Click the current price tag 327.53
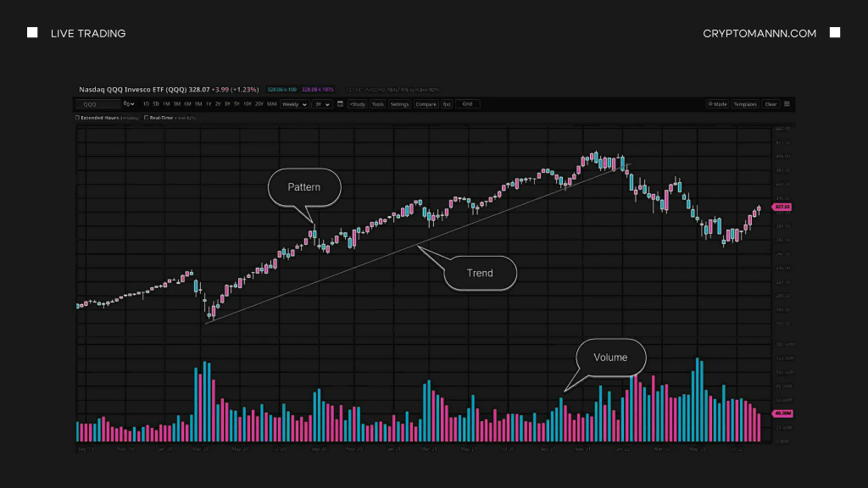868x488 pixels. (782, 207)
